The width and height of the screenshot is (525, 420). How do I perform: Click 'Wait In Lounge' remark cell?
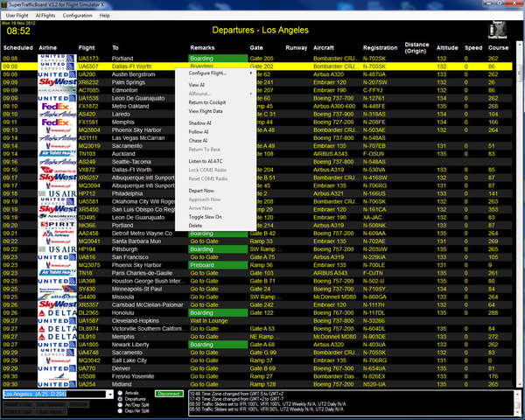209,321
